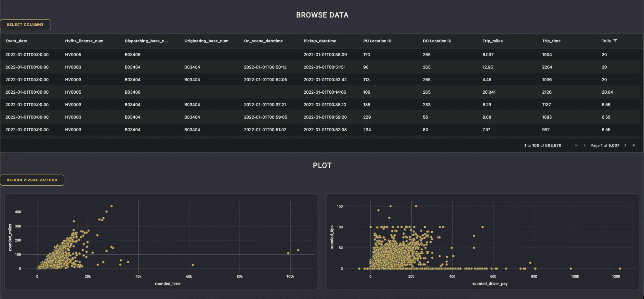Select on-scene time cell 2022-01-01T00:52:05
Screen dimensions: 644x299
265,80
